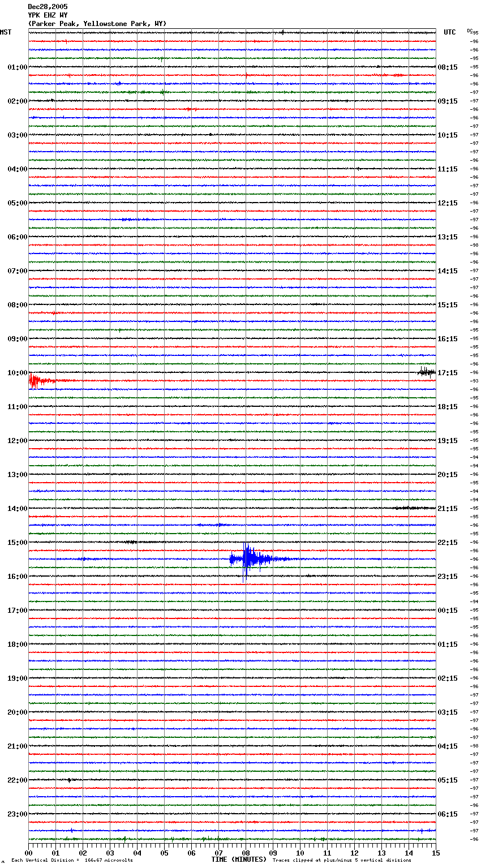Select the 19:00 MST hour label
The width and height of the screenshot is (481, 868).
click(x=18, y=678)
